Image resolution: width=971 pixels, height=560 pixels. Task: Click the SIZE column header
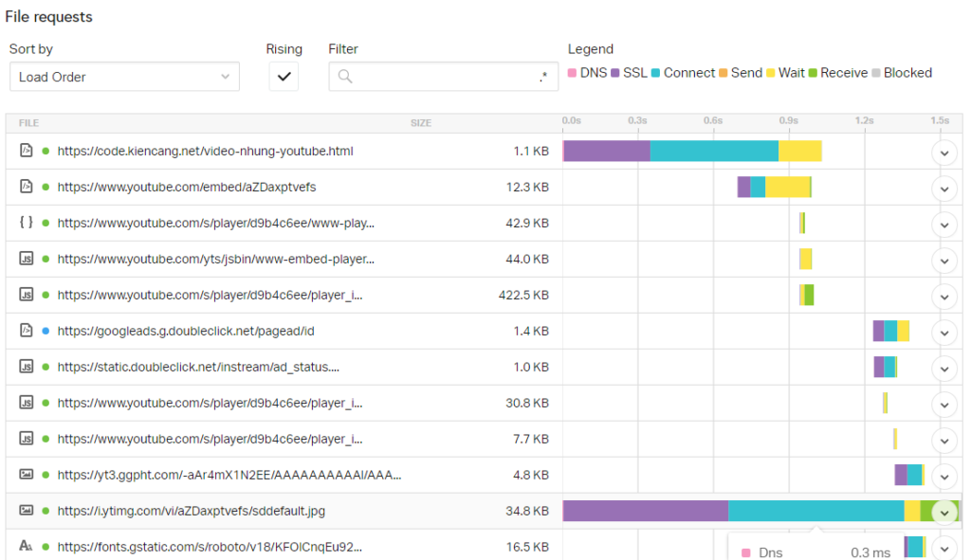pos(420,122)
